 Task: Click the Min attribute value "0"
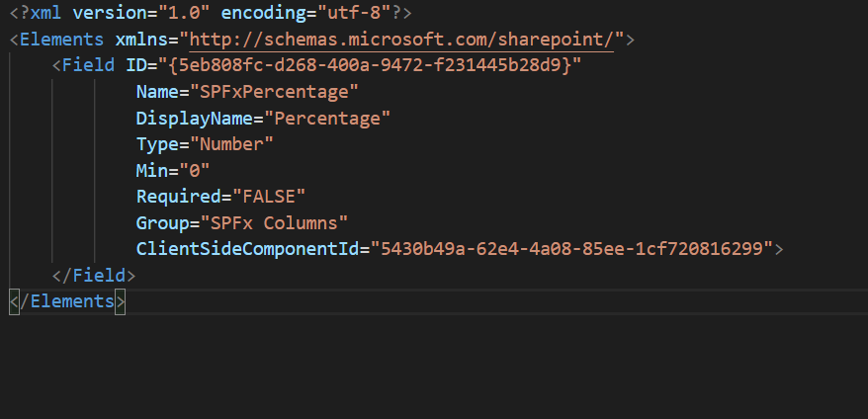195,171
